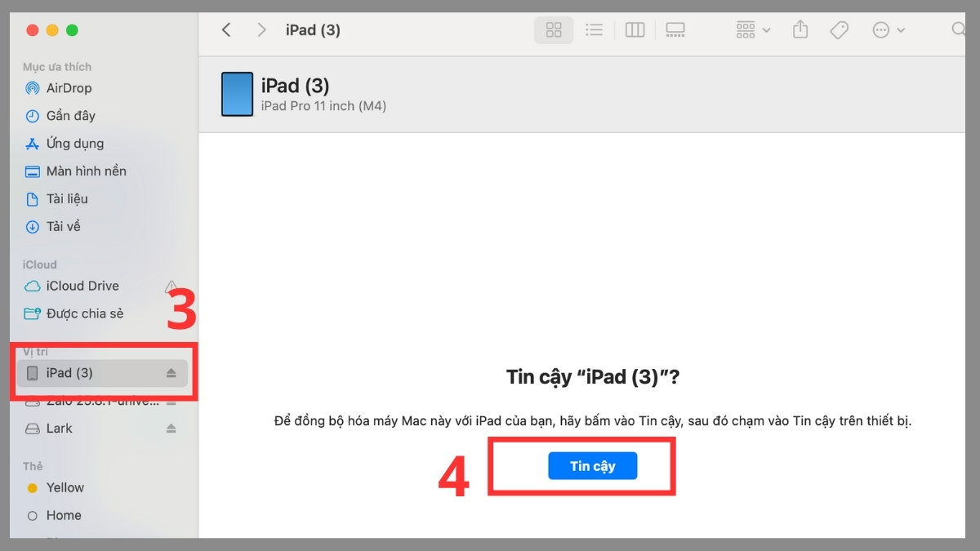Select iPad (3) under Vị trí
The image size is (980, 551).
[x=103, y=373]
